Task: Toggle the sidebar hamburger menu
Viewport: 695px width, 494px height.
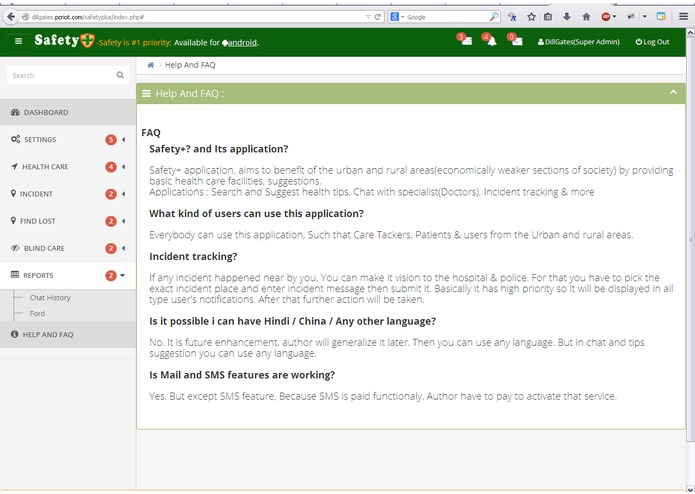Action: pyautogui.click(x=18, y=42)
